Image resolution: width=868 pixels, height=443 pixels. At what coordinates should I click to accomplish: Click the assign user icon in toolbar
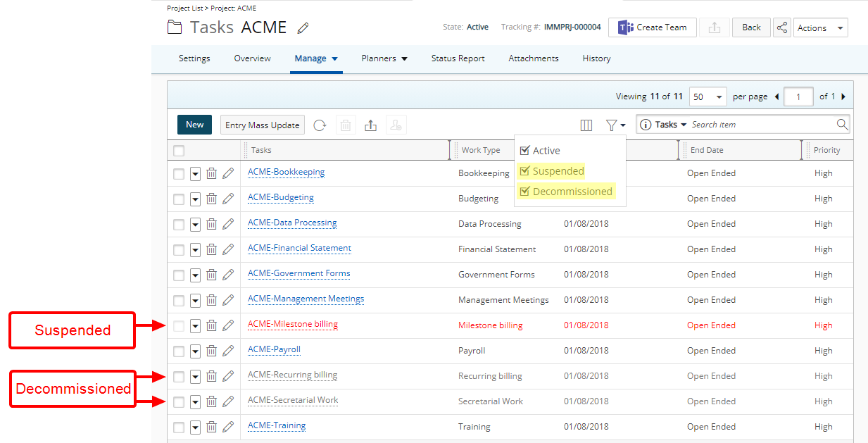click(396, 125)
